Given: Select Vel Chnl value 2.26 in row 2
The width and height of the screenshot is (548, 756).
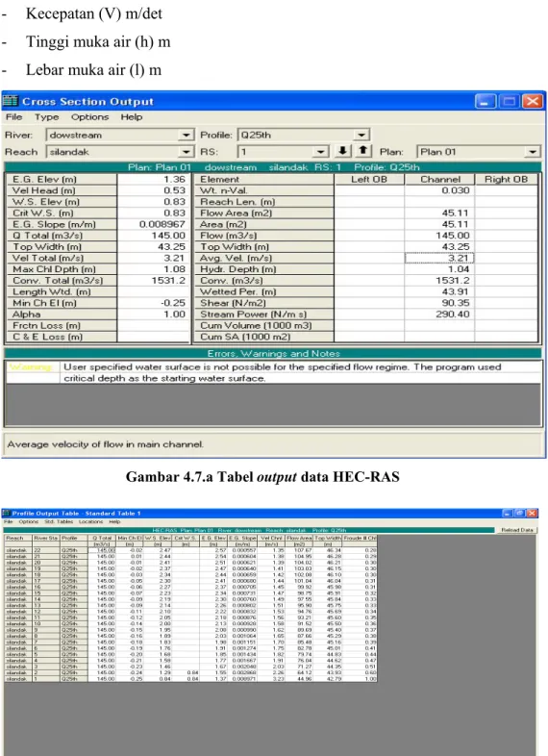Looking at the screenshot, I should 272,672.
